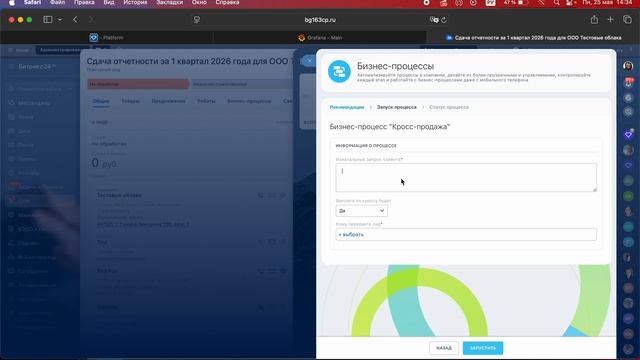Image resolution: width=640 pixels, height=360 pixels.
Task: Click the address bar showing bg163cp.ru
Action: [x=320, y=20]
